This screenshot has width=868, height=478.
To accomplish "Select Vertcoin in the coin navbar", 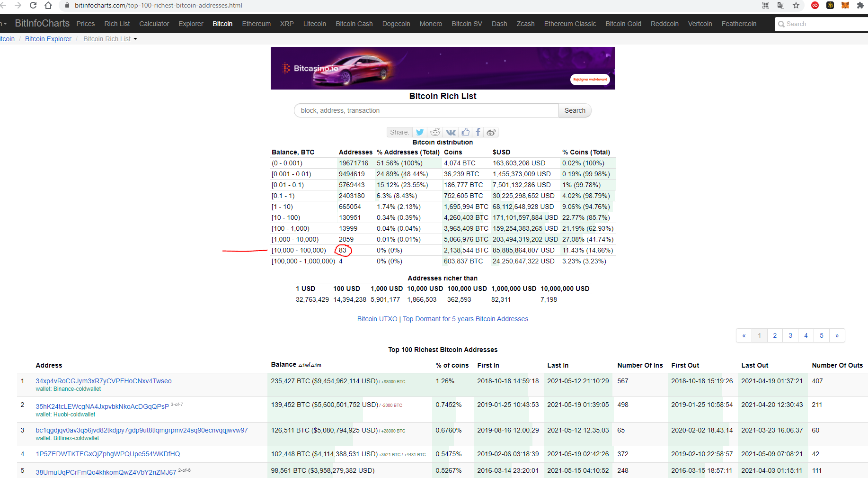I will pyautogui.click(x=700, y=24).
